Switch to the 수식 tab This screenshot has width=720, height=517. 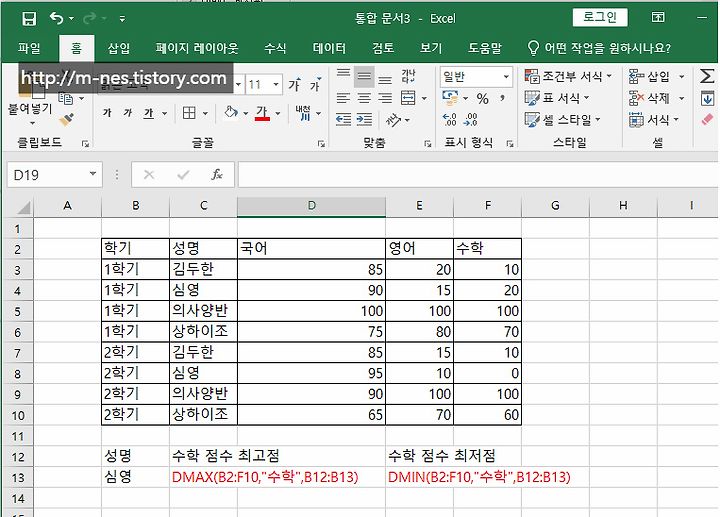pos(275,48)
